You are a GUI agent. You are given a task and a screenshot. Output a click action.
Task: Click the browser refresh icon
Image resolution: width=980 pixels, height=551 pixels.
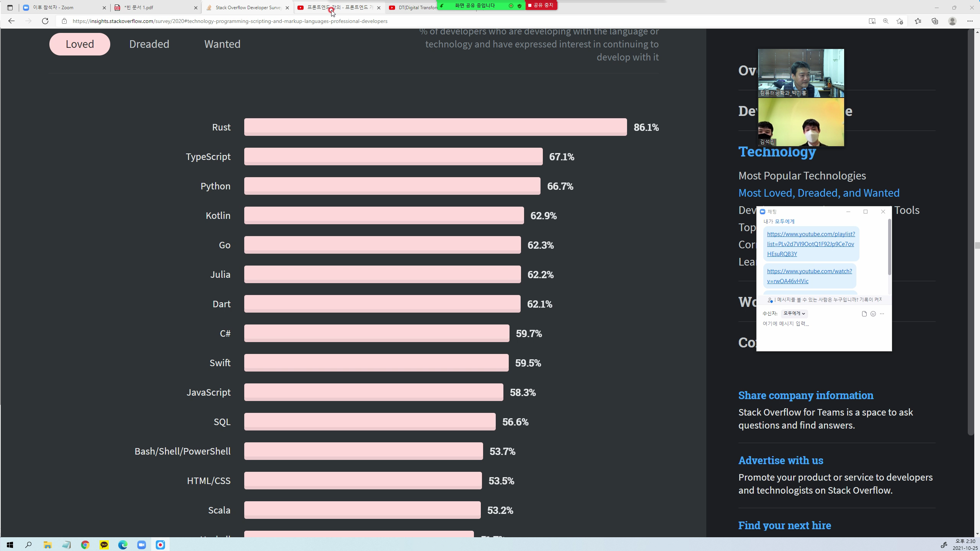point(45,21)
